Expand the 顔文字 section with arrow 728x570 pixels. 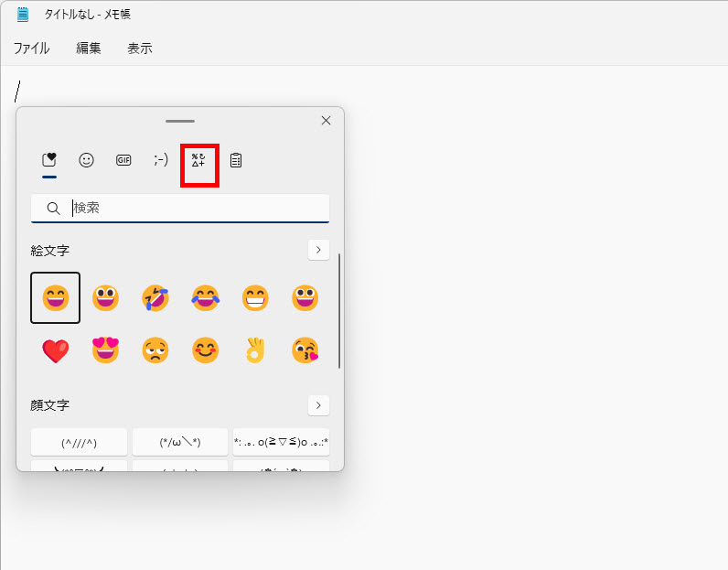coord(318,404)
